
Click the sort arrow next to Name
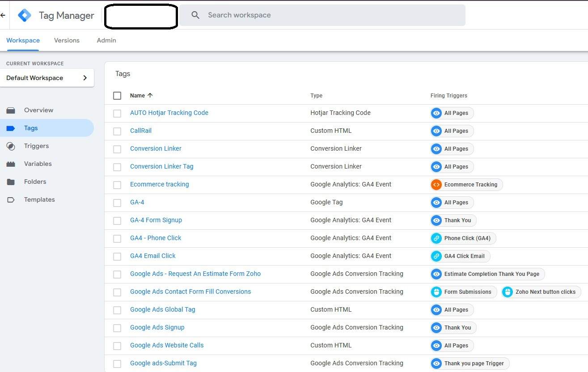150,95
